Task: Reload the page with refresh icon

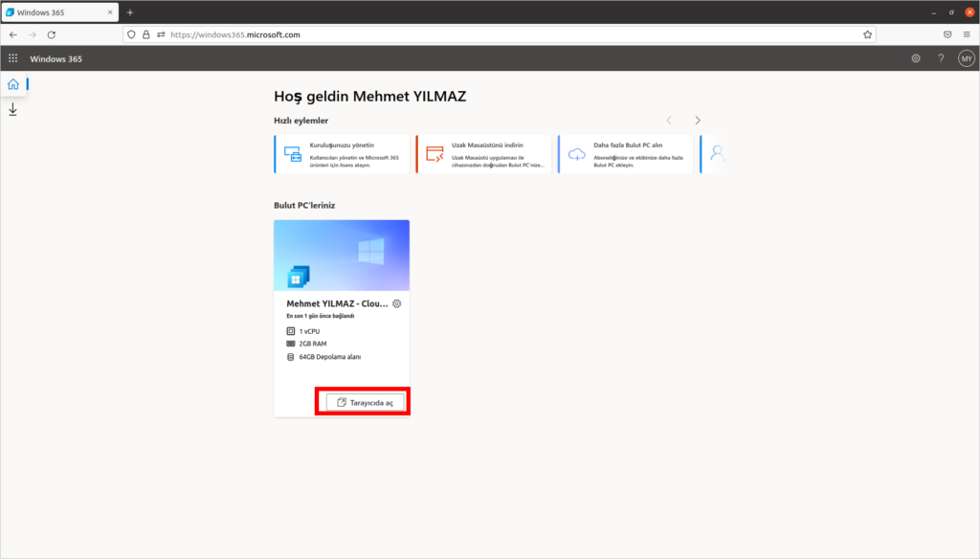Action: (x=52, y=34)
